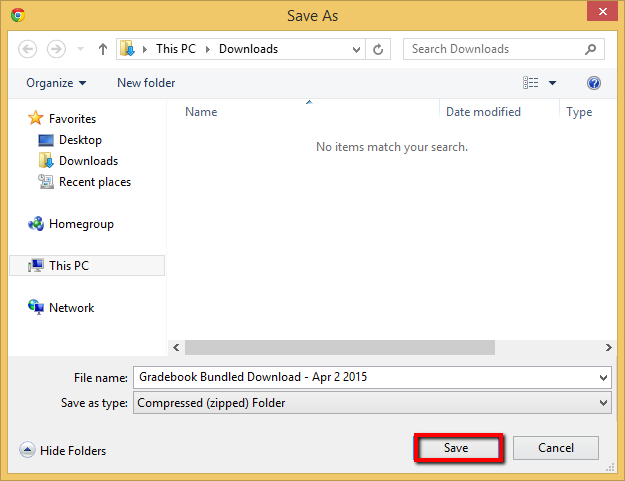This screenshot has height=481, width=625.
Task: Click the Back navigation arrow
Action: coord(28,49)
